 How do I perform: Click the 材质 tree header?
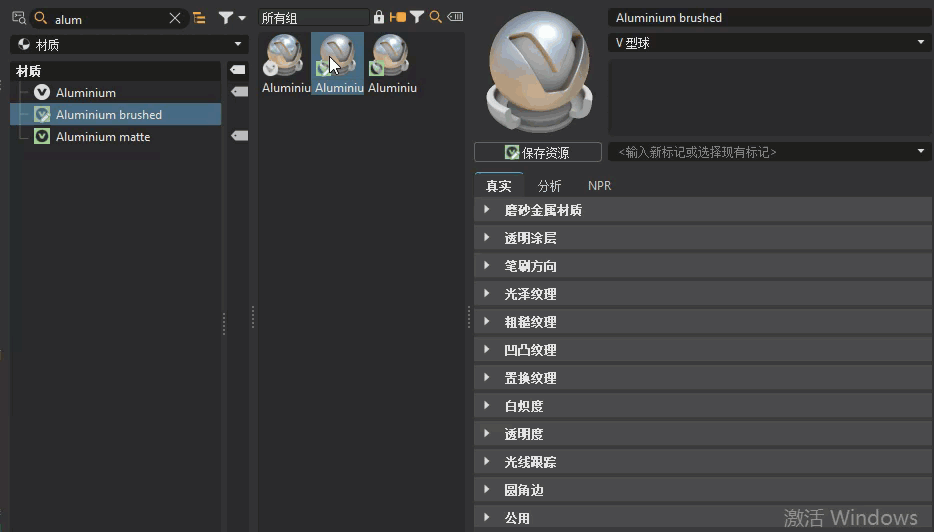pyautogui.click(x=116, y=71)
